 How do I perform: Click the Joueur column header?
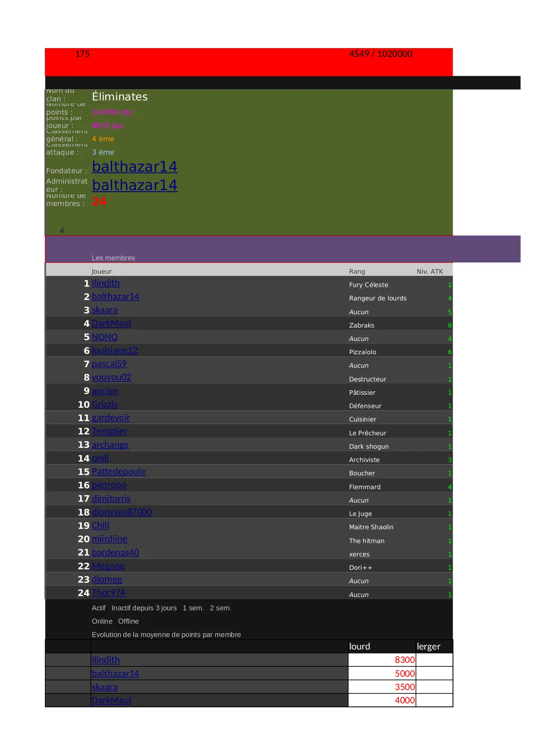click(x=102, y=272)
